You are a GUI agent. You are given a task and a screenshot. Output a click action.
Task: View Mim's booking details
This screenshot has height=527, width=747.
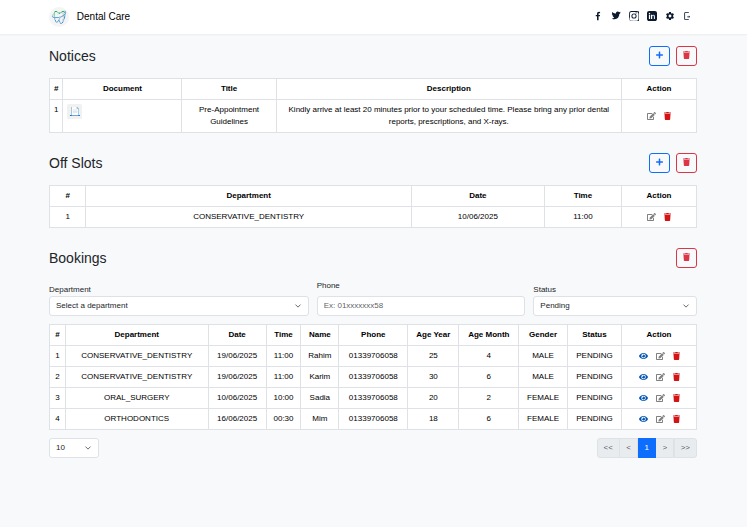click(x=643, y=419)
